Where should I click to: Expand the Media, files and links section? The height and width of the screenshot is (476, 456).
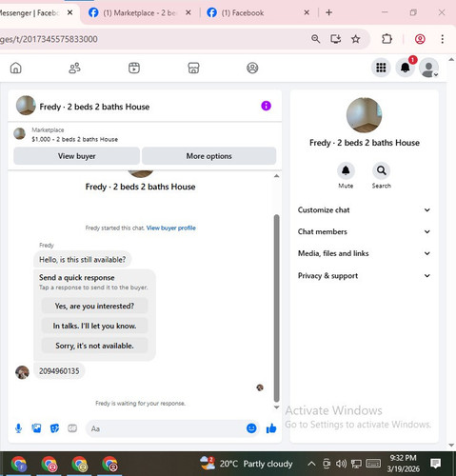[364, 253]
